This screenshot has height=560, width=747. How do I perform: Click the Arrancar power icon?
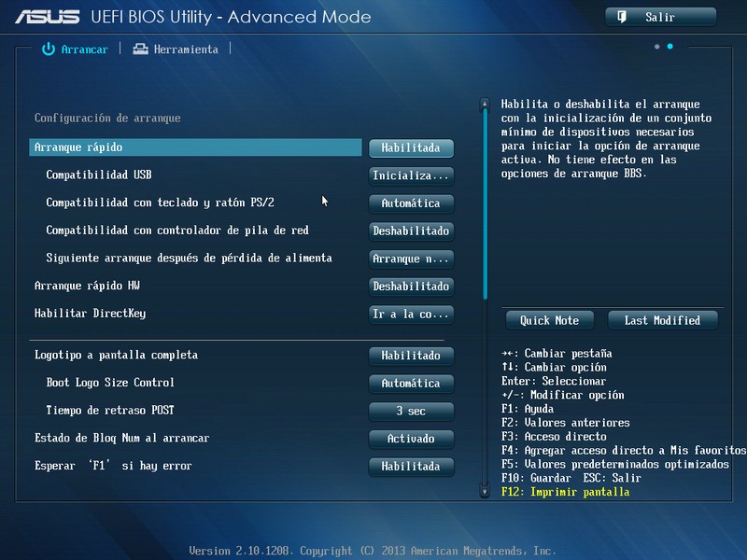49,49
